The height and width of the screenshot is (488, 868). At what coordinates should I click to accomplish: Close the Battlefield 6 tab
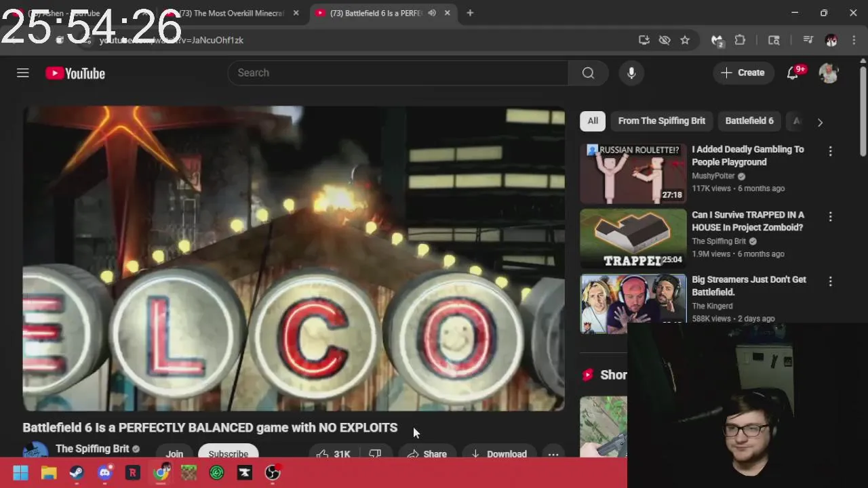point(448,13)
